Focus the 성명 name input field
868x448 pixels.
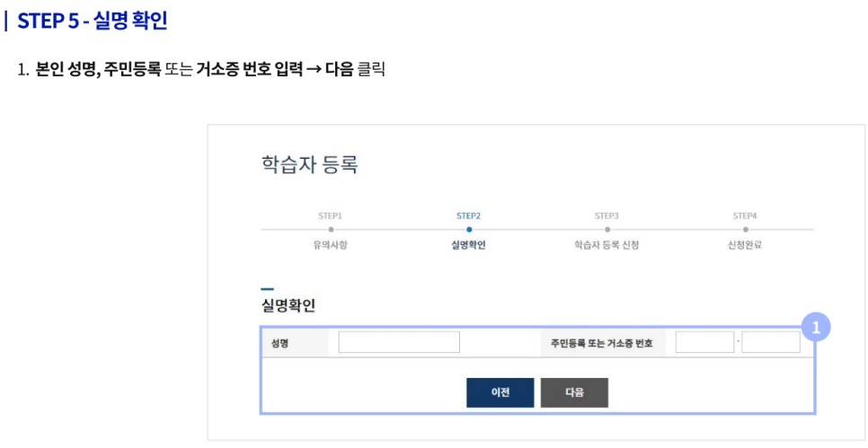pyautogui.click(x=399, y=343)
